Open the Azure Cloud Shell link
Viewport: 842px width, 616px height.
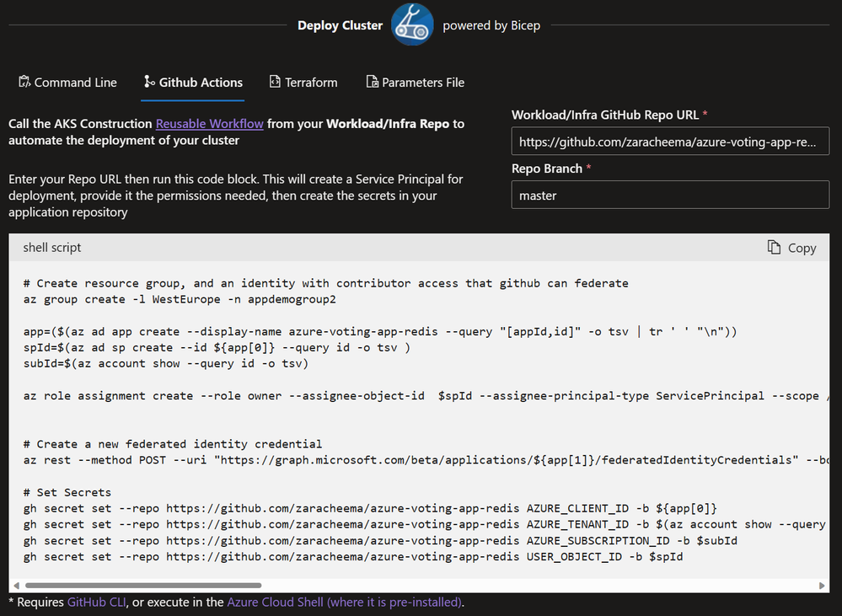click(x=344, y=602)
